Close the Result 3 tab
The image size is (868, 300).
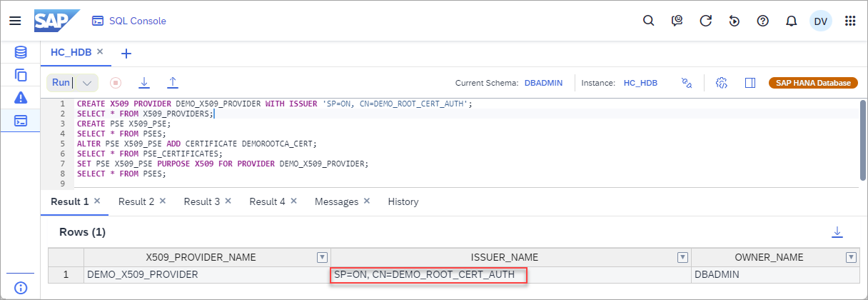(228, 201)
